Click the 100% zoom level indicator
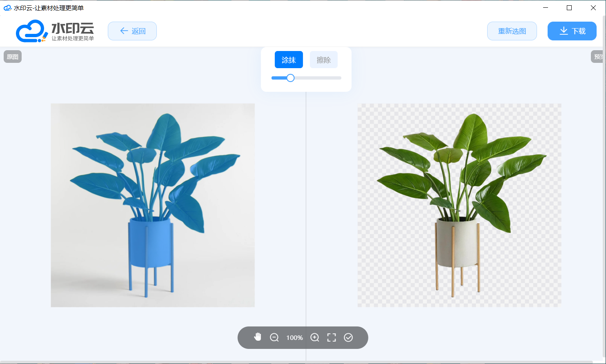 (294, 338)
